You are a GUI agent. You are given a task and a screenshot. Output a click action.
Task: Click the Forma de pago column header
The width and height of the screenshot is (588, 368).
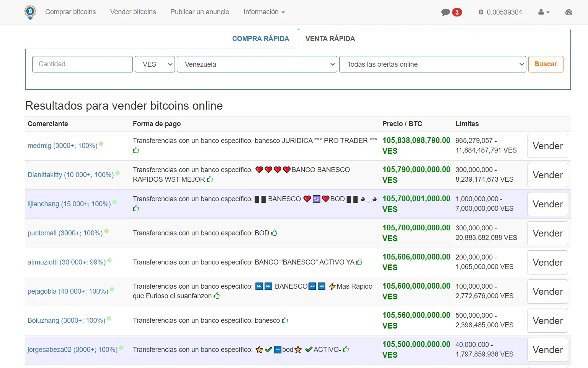[157, 124]
